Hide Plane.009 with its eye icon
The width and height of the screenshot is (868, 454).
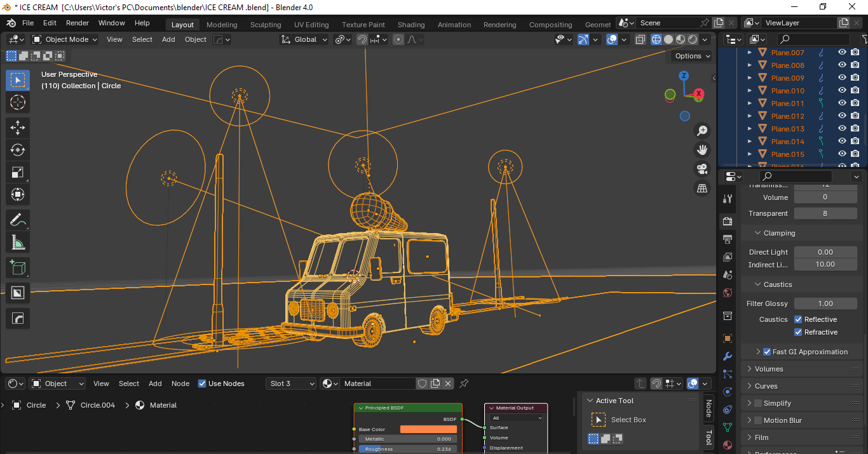coord(842,78)
